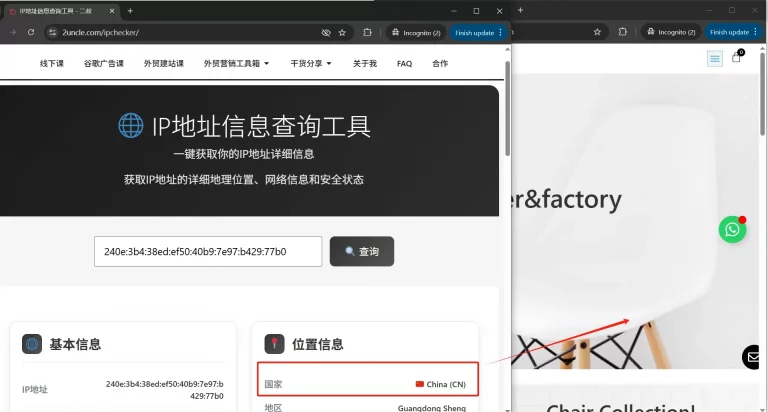768x412 pixels.
Task: Open the 外贸建站课 menu item
Action: click(x=164, y=63)
